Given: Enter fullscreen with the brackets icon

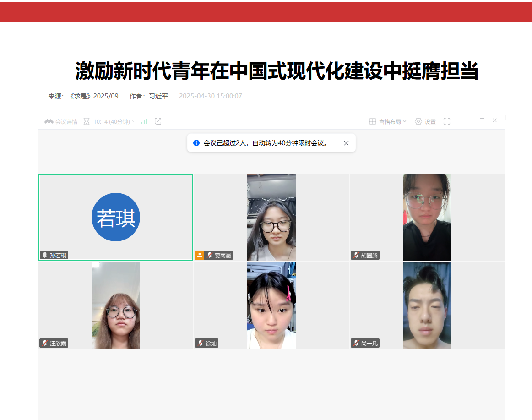Looking at the screenshot, I should click(447, 121).
